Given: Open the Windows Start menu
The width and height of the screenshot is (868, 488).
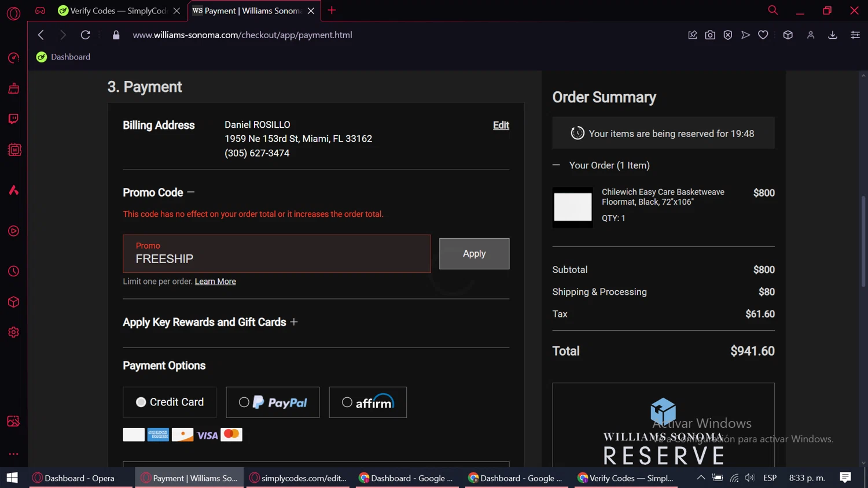Looking at the screenshot, I should click(12, 478).
